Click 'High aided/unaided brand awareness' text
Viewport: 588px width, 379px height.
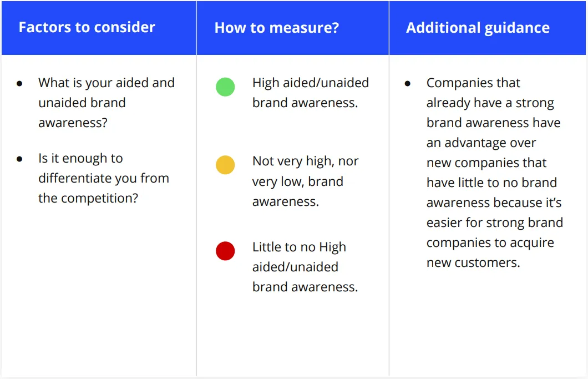click(311, 93)
